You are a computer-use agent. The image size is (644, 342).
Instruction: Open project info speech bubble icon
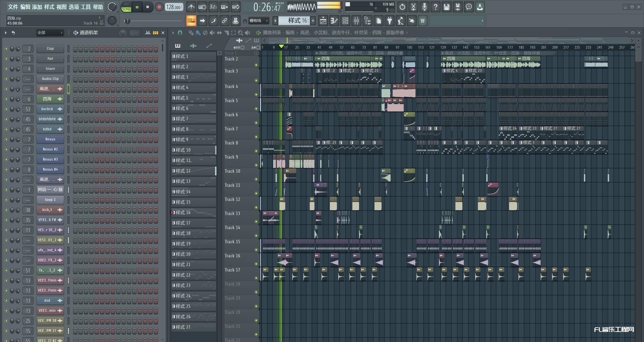click(469, 7)
